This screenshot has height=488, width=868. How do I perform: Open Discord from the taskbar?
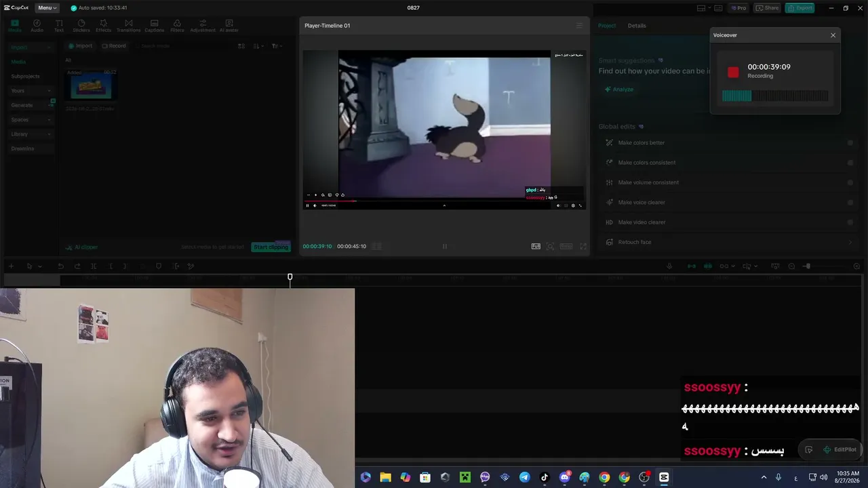click(564, 477)
